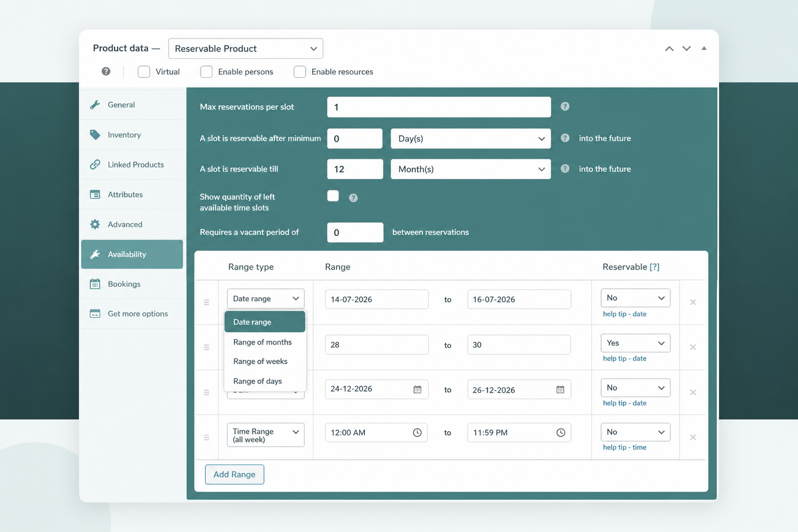Open the Advanced tab
The width and height of the screenshot is (798, 532).
click(132, 224)
